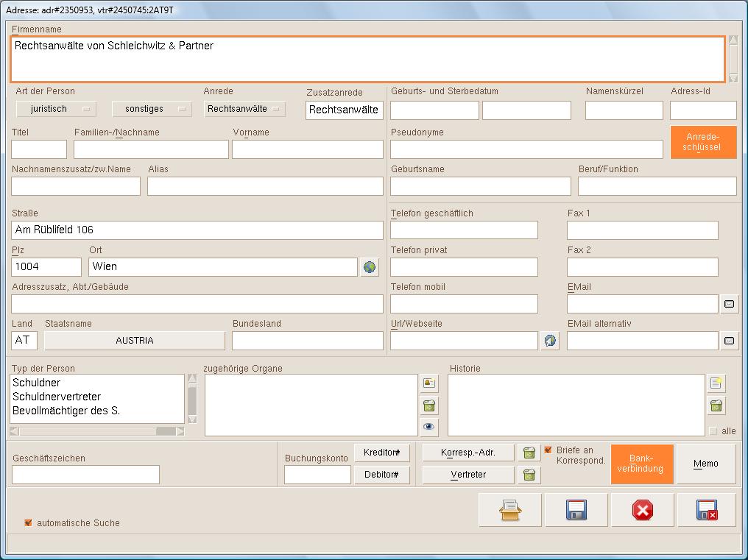748x560 pixels.
Task: Focus the Adress-Id field
Action: click(x=703, y=110)
